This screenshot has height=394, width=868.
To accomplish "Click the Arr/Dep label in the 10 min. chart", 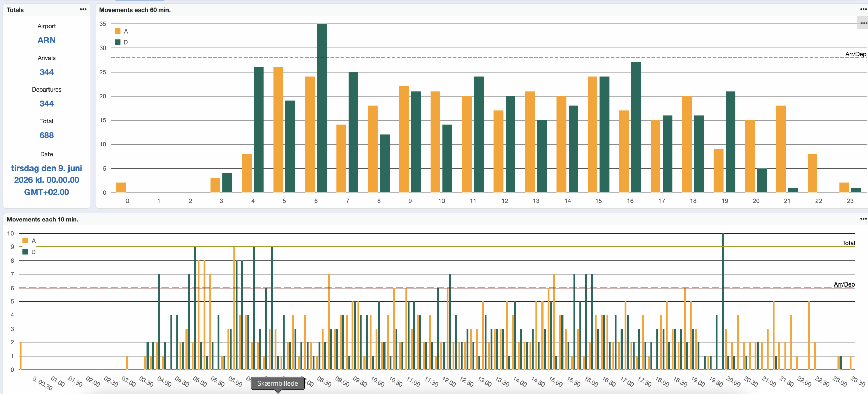I will tap(844, 284).
